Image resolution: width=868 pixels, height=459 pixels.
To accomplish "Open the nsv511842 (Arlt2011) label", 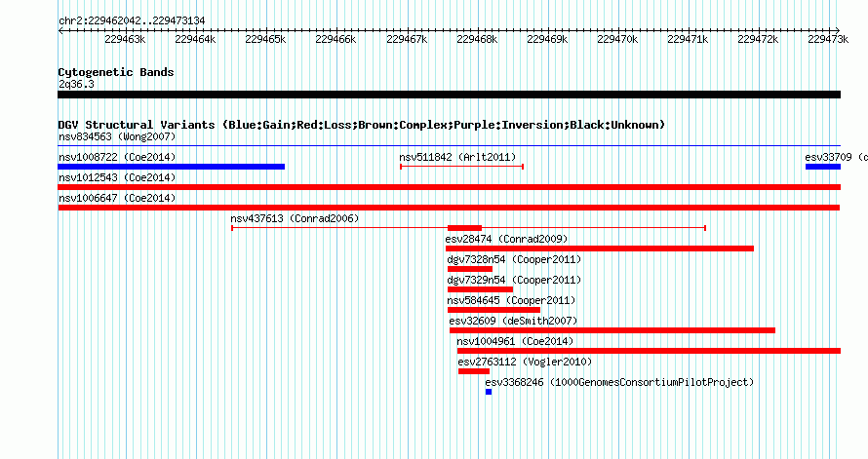I will (x=457, y=157).
